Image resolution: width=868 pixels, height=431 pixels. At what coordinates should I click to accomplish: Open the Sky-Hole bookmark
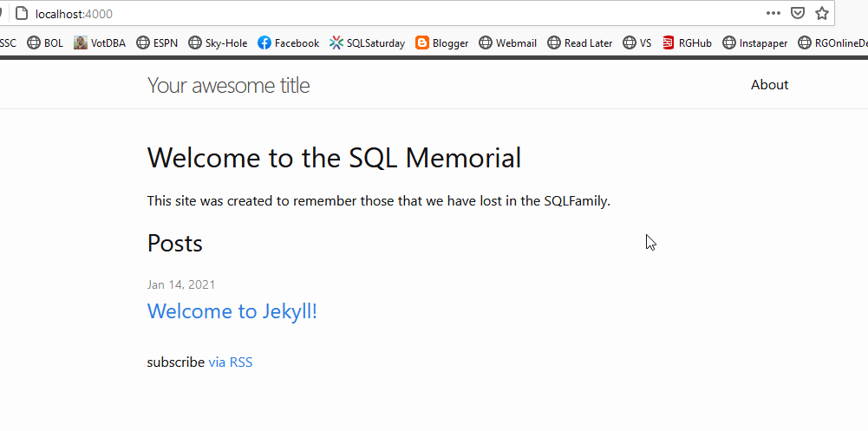(x=218, y=42)
